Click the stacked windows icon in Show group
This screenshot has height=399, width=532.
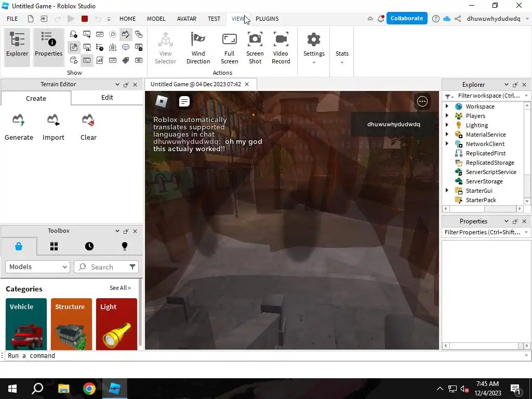[138, 34]
